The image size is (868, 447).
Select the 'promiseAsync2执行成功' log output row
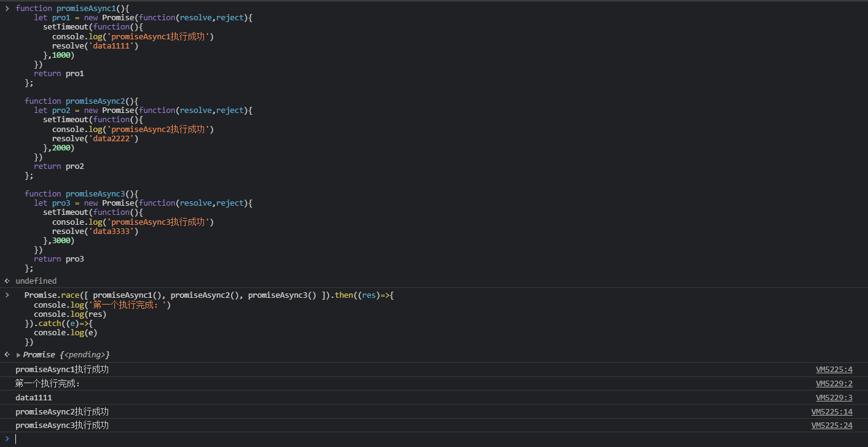(434, 412)
